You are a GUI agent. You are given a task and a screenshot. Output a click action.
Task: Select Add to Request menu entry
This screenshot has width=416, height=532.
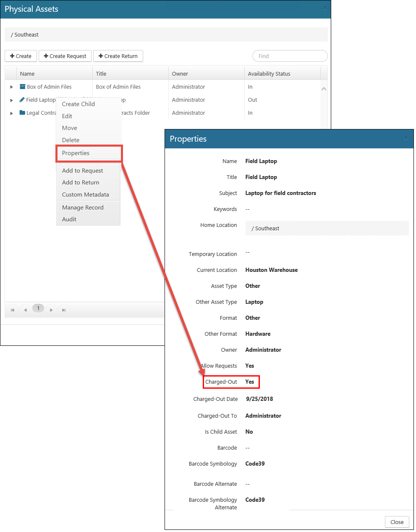click(x=82, y=171)
